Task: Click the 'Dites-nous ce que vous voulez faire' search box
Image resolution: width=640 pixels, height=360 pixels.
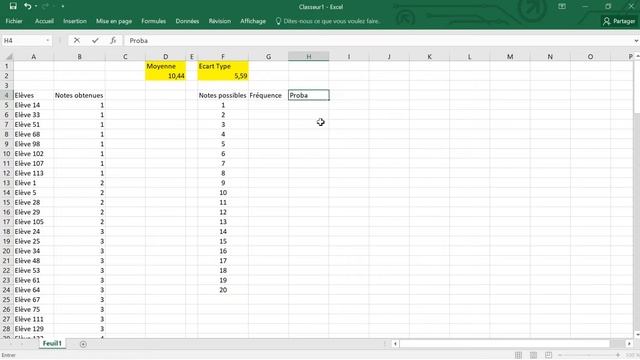Action: click(328, 21)
